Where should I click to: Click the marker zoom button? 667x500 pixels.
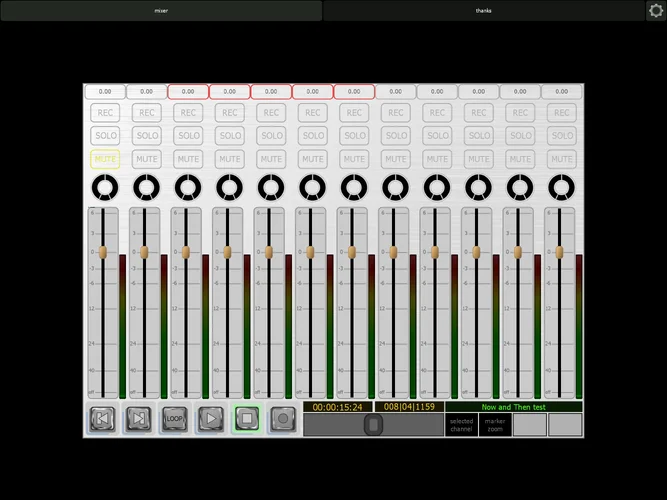tap(495, 425)
